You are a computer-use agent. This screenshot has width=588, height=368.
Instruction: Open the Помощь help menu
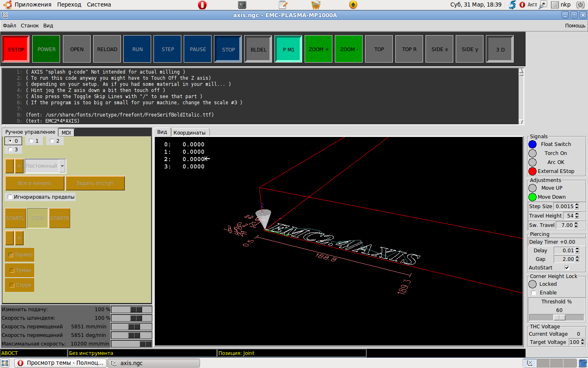click(x=575, y=25)
